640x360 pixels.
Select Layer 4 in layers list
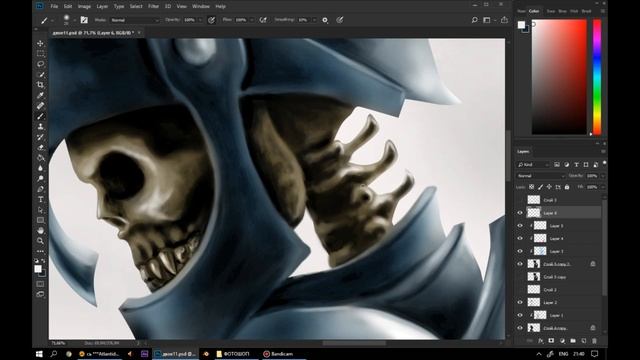point(562,238)
